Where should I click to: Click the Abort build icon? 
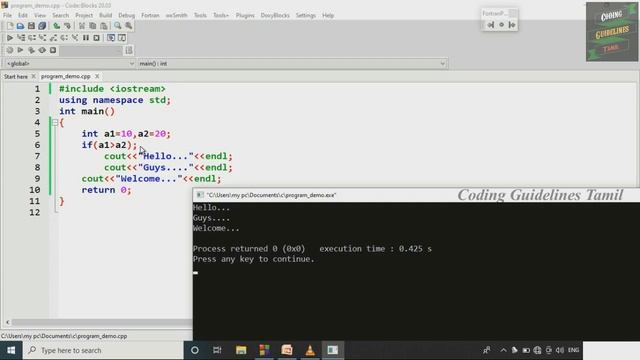pyautogui.click(x=53, y=50)
